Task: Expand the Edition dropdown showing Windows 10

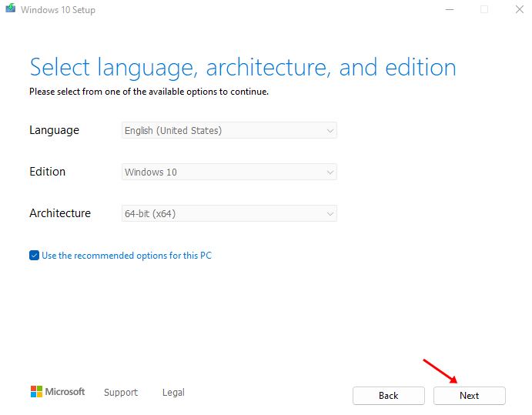Action: [x=229, y=172]
